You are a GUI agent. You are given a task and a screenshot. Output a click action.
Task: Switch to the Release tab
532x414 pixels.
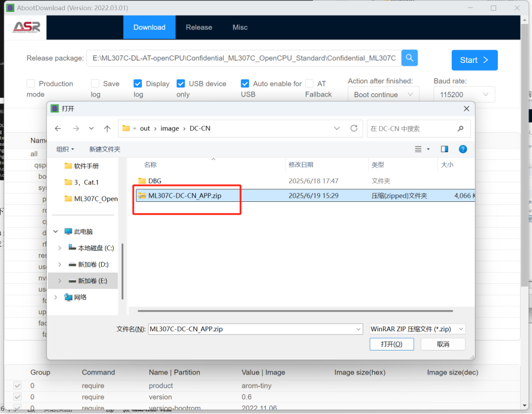[x=199, y=27]
